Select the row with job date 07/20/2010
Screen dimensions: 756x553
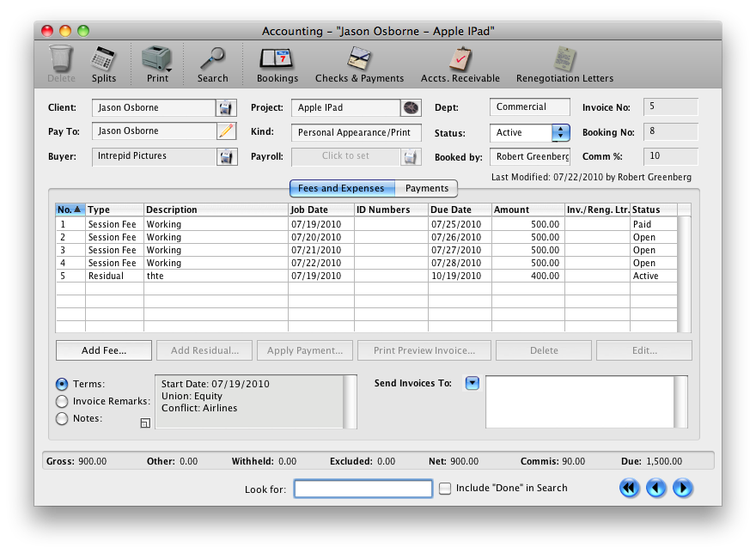pyautogui.click(x=367, y=237)
